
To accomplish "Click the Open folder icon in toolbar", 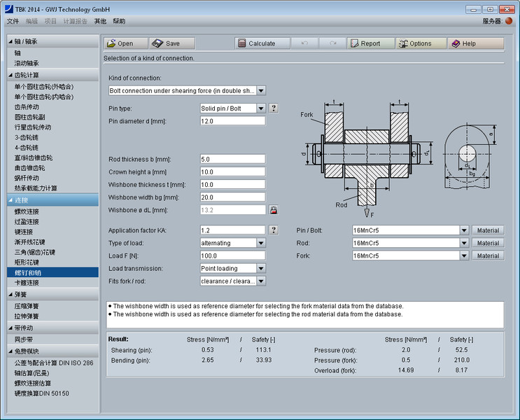I will click(x=111, y=43).
